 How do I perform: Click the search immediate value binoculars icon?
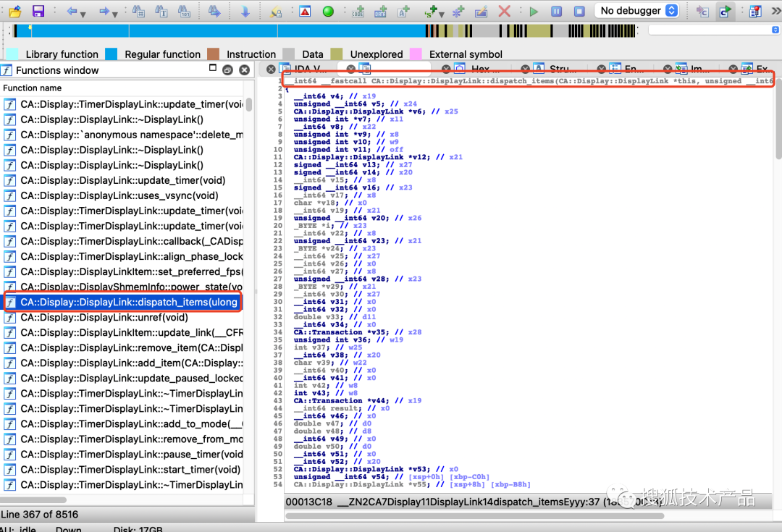138,11
